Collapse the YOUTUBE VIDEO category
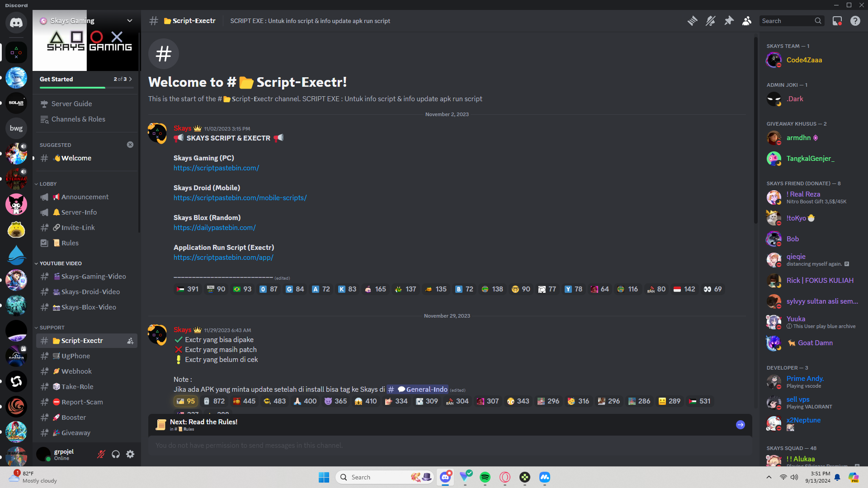The height and width of the screenshot is (488, 868). tap(58, 263)
